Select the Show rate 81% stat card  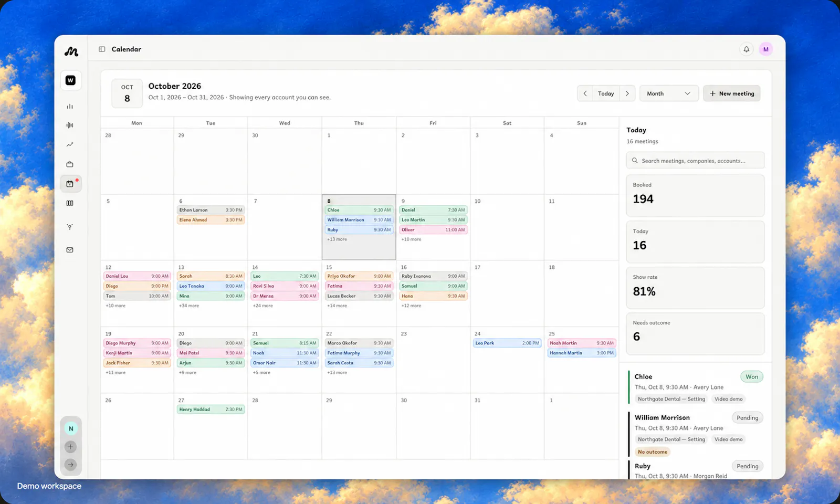tap(695, 288)
